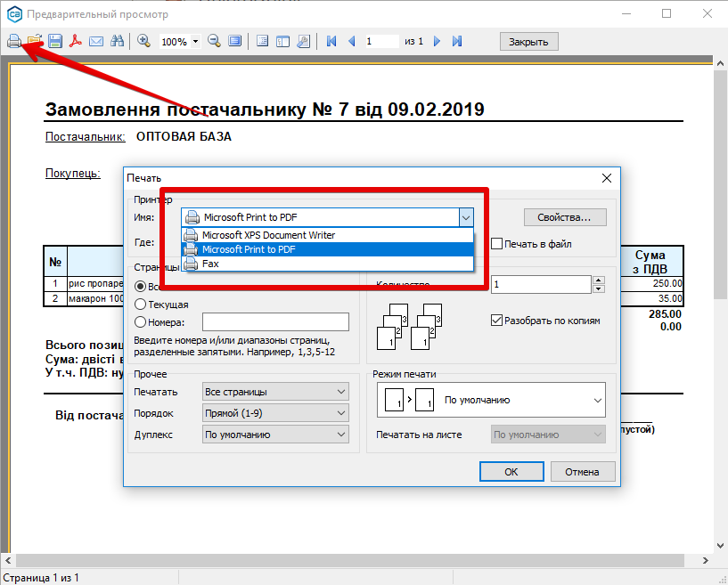Click the page numbers input field
The height and width of the screenshot is (585, 728).
275,322
